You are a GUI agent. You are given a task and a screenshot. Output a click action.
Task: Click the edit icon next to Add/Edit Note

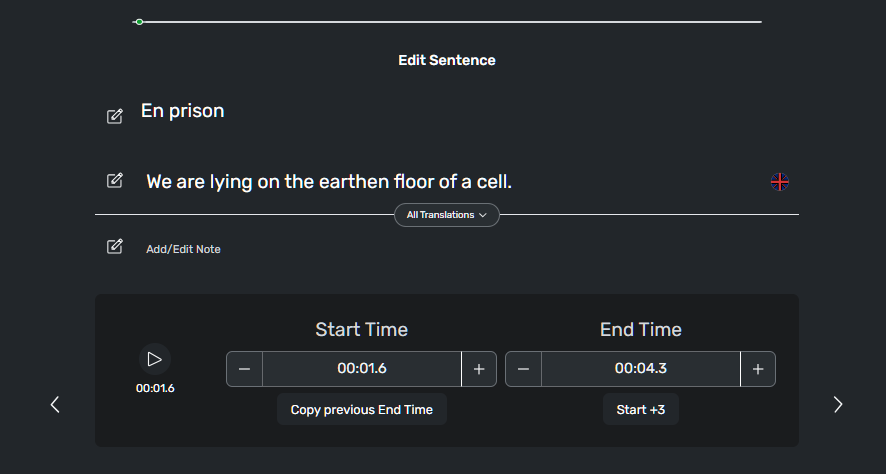click(115, 246)
